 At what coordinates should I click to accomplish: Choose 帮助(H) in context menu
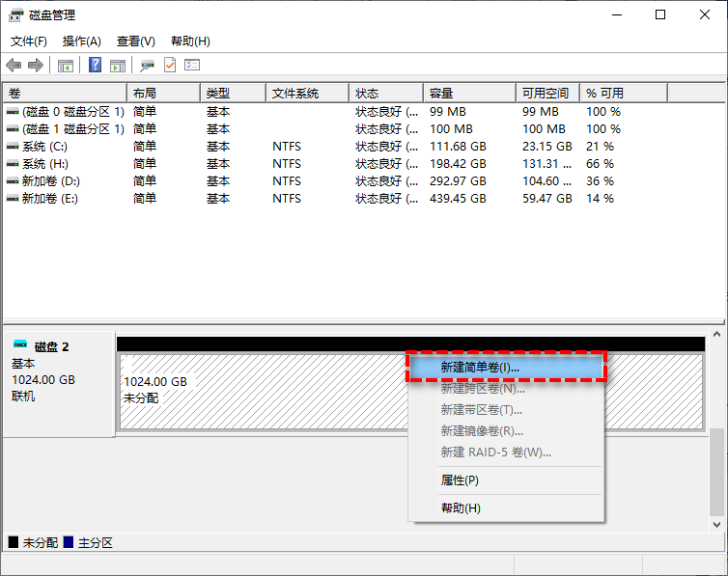point(506,508)
